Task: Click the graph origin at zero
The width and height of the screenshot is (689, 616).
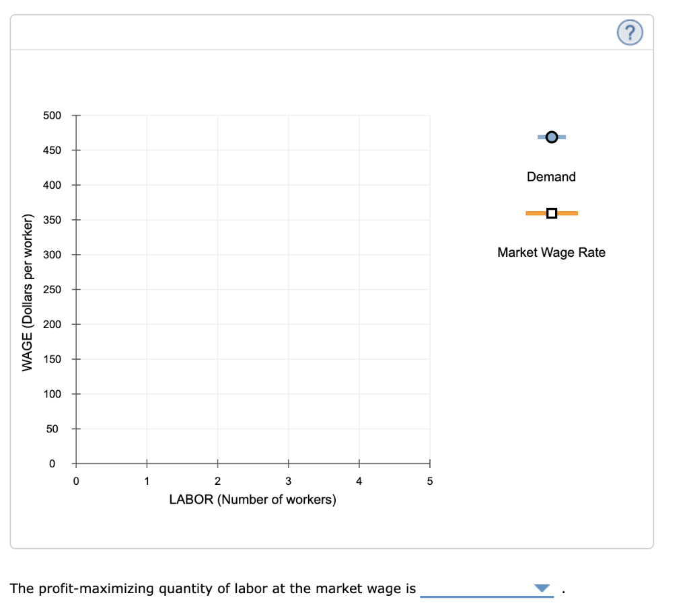Action: pos(77,463)
